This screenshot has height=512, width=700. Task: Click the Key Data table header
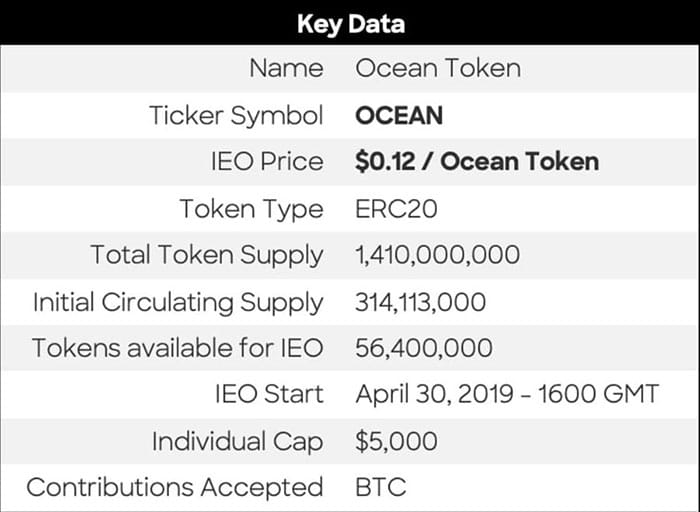(350, 23)
